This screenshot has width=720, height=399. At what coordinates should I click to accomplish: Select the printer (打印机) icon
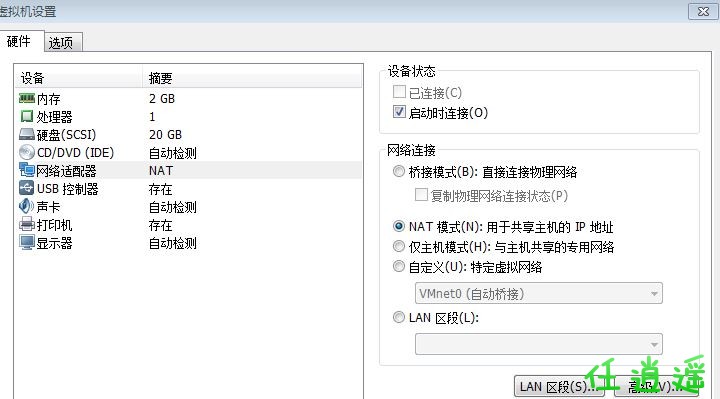tap(27, 225)
